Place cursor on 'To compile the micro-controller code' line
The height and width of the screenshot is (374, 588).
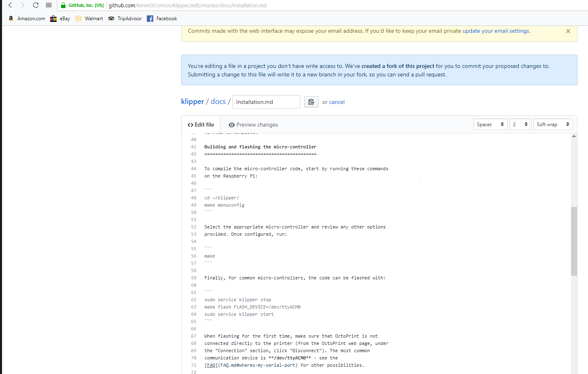tap(296, 169)
